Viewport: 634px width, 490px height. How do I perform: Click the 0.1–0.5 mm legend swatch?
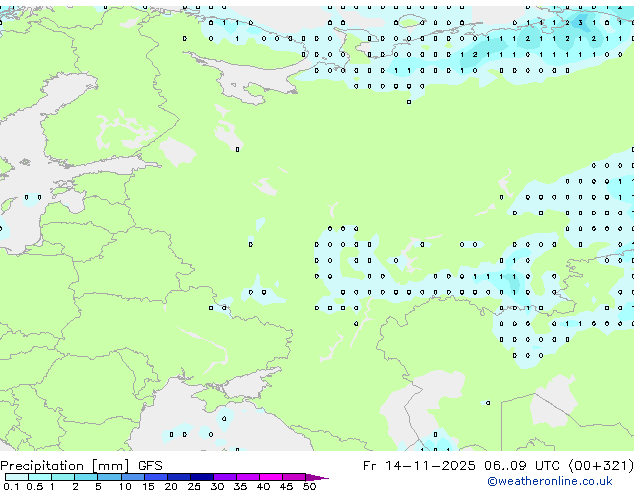[17, 477]
